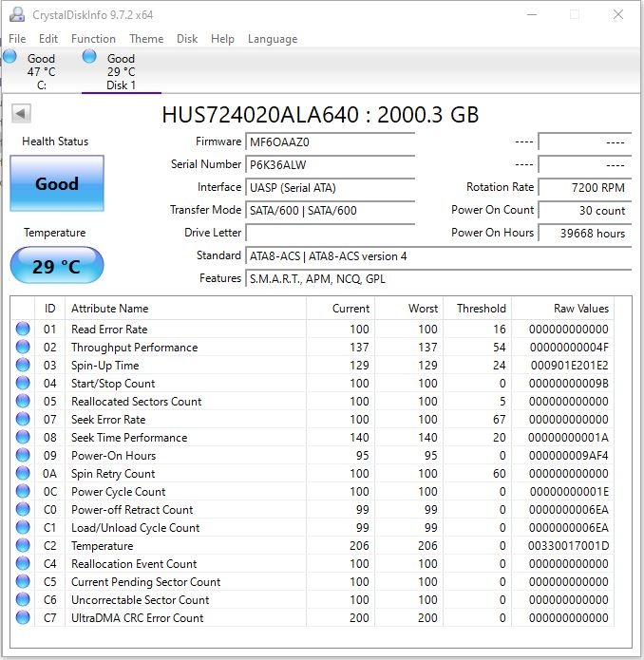Click status orb for Throughput Performance
Viewport: 644px width, 660px height.
click(23, 347)
